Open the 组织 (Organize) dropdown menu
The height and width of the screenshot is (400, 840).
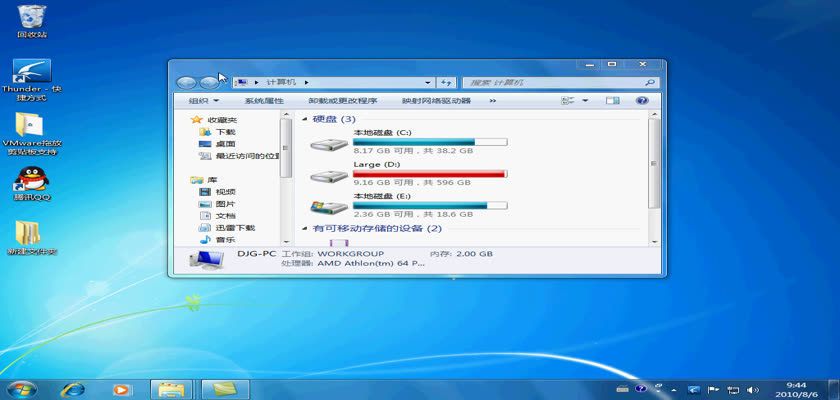[x=203, y=101]
